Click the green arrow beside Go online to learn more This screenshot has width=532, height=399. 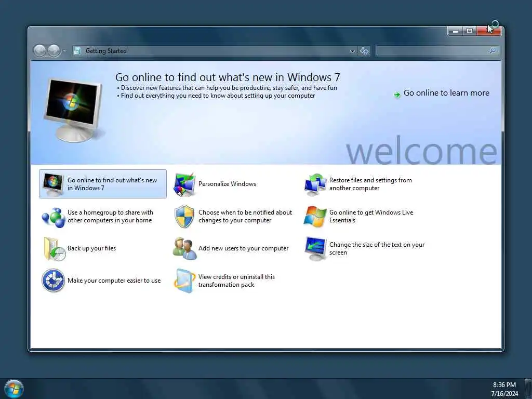click(x=396, y=95)
